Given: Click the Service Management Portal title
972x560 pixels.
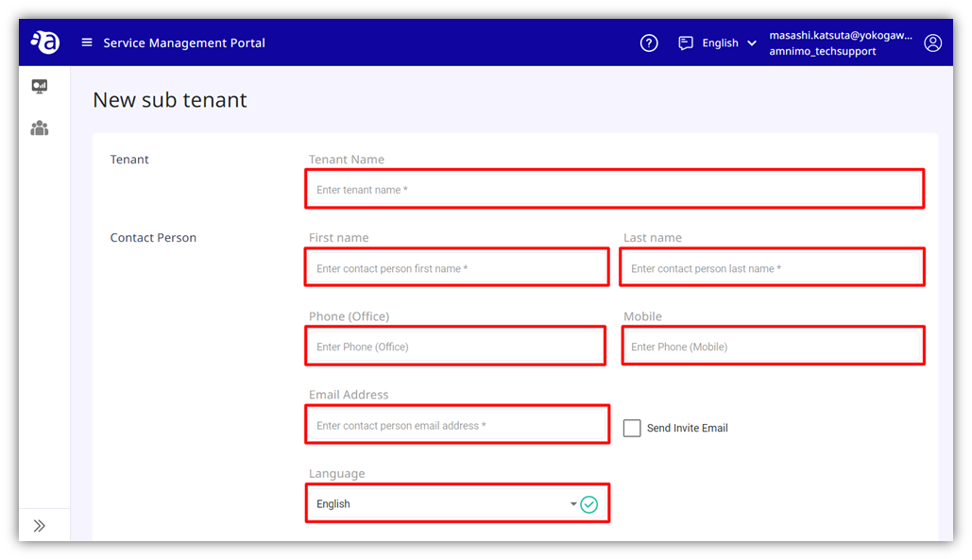Looking at the screenshot, I should (x=184, y=42).
